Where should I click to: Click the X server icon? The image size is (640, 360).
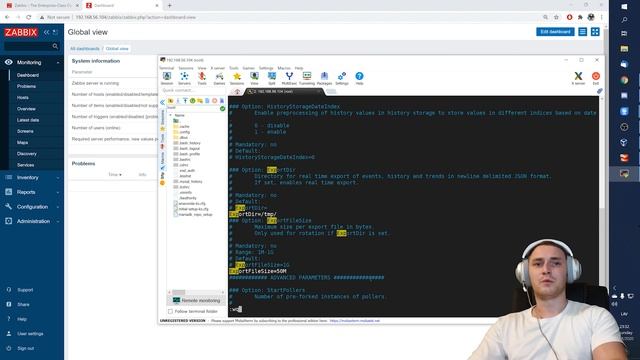[x=578, y=78]
